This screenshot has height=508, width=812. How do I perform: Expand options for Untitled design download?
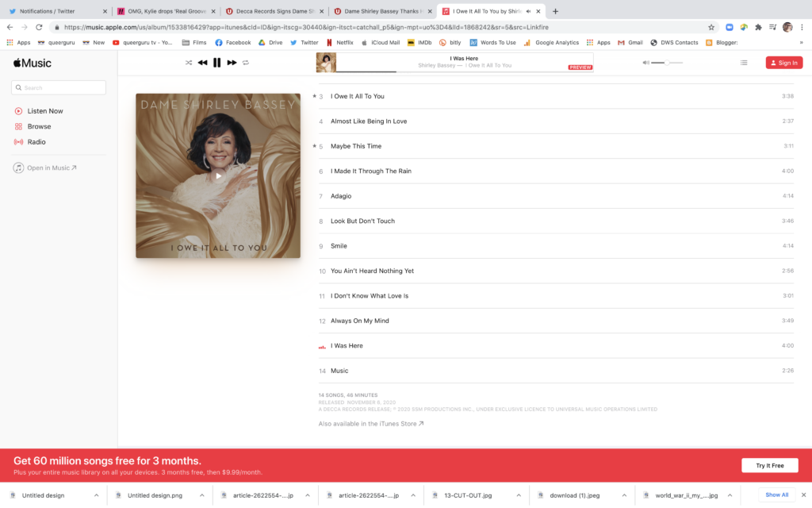pyautogui.click(x=96, y=495)
